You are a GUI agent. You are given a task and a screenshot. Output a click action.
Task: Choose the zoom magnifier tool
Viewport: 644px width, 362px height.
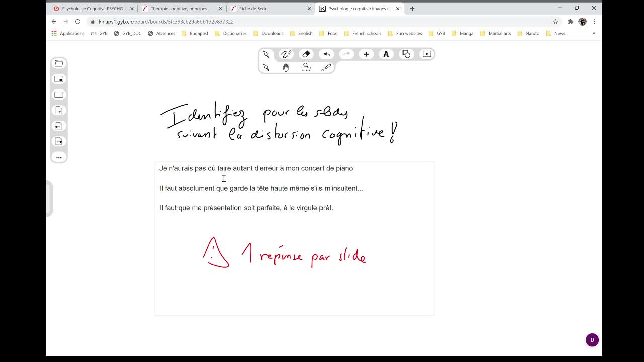(x=306, y=67)
